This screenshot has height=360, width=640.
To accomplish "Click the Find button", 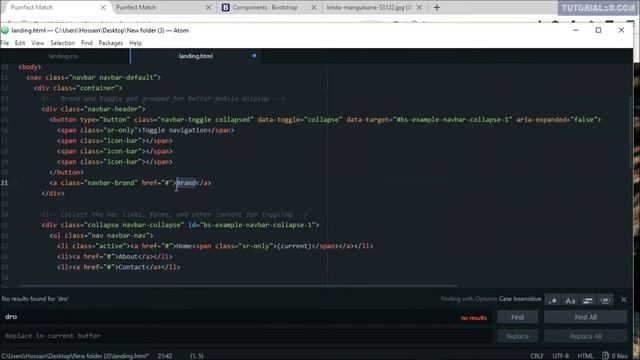I will pos(517,317).
